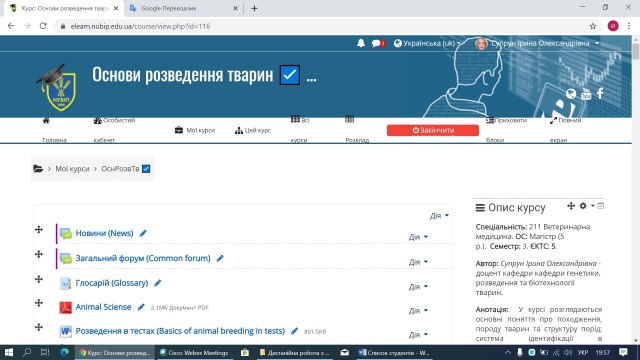Image resolution: width=640 pixels, height=360 pixels.
Task: Click the globe website icon beside YouTube
Action: pyautogui.click(x=571, y=94)
